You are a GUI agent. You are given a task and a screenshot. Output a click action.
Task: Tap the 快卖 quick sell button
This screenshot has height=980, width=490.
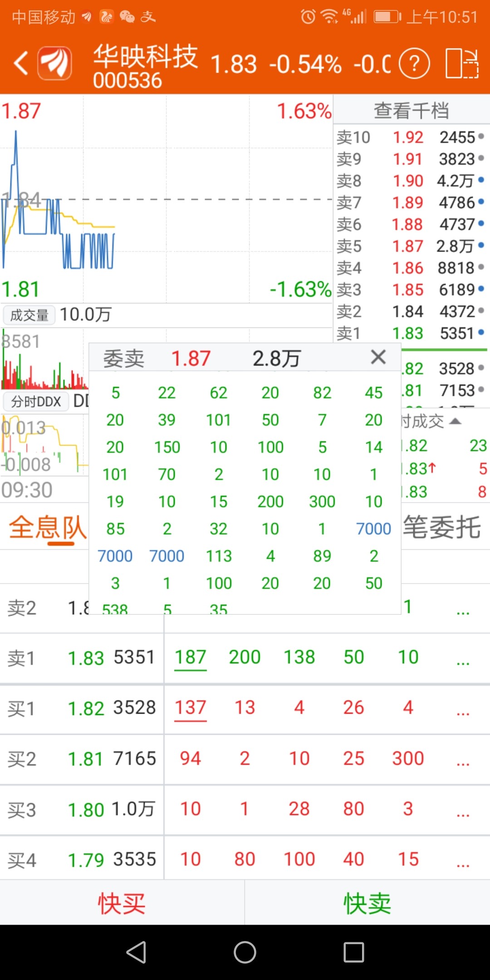(367, 903)
